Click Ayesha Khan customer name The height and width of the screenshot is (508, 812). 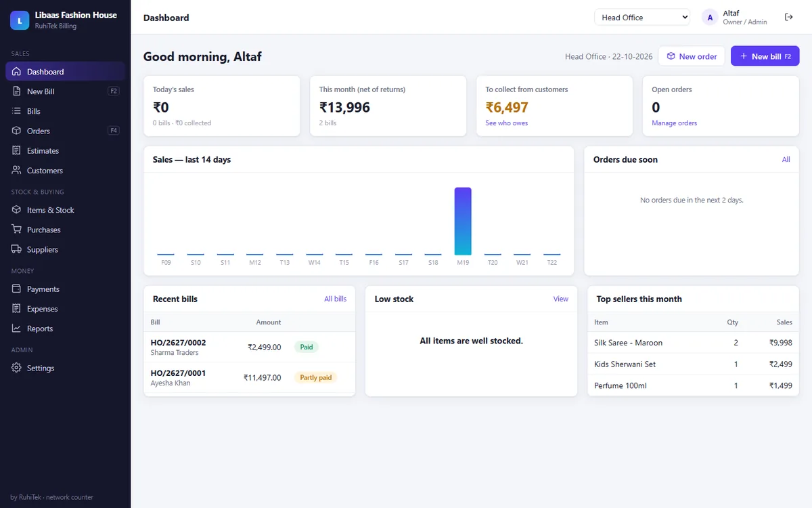(x=171, y=383)
